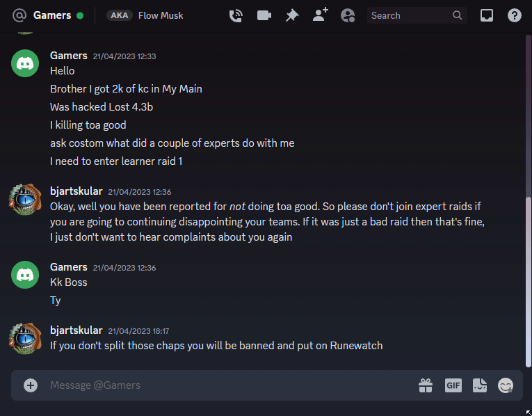Open the emoji picker
Image resolution: width=532 pixels, height=416 pixels.
pyautogui.click(x=506, y=385)
